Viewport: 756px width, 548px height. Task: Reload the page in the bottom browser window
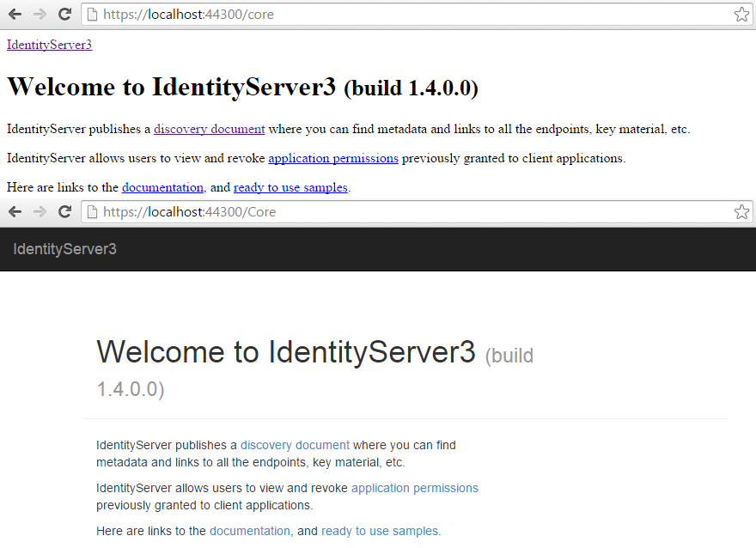(x=64, y=212)
